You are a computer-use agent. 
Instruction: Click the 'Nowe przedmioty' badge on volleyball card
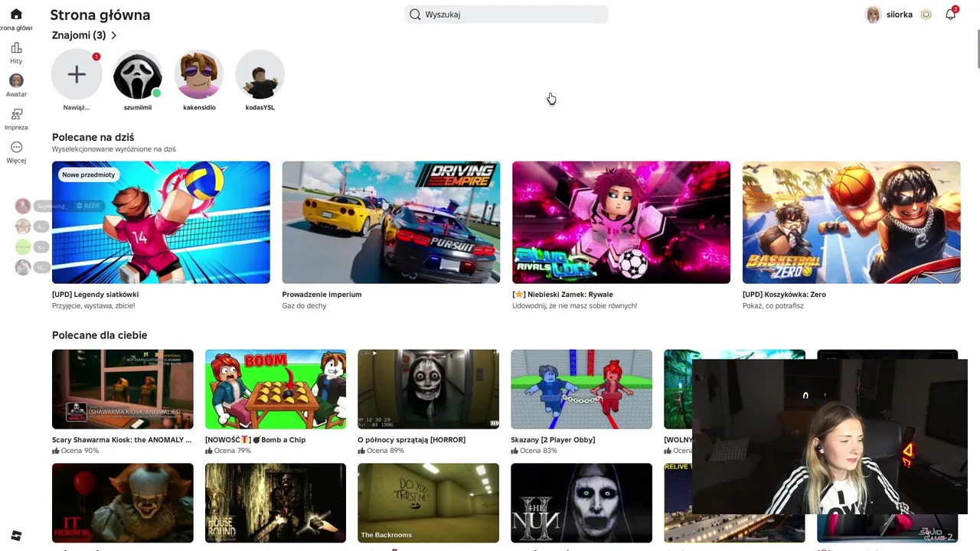(89, 174)
